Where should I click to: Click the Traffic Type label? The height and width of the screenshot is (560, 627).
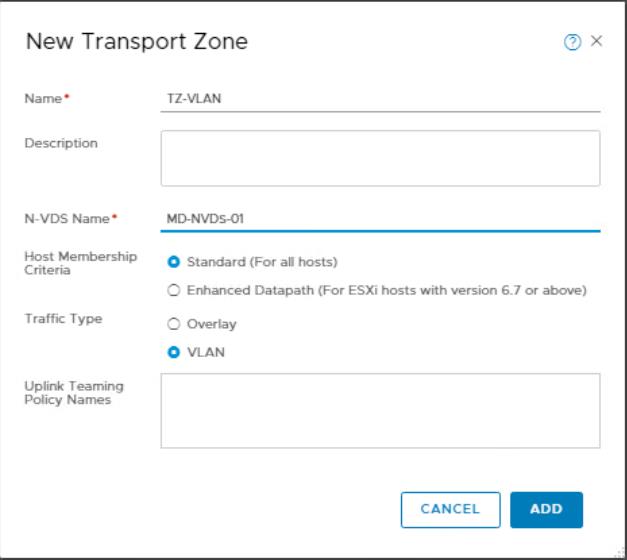(63, 319)
